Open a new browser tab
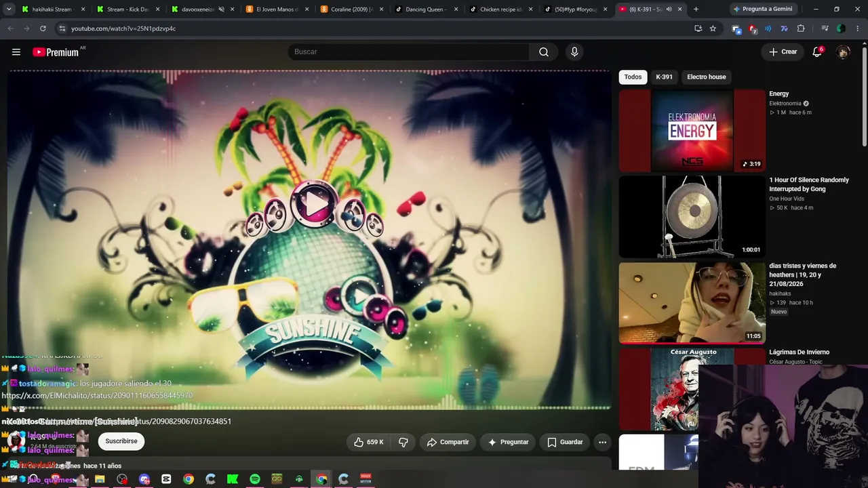The image size is (868, 488). pos(696,9)
